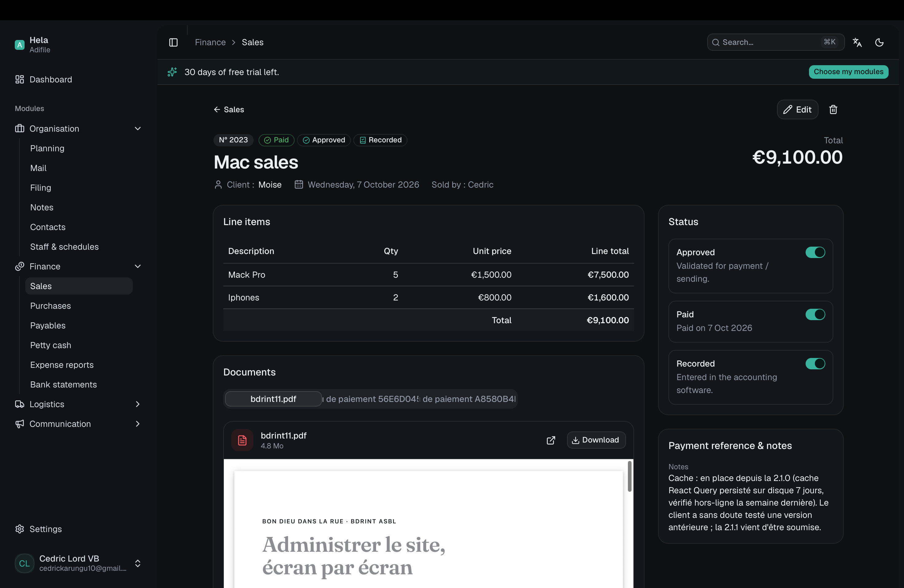Click the sparkle icon in trial banner
This screenshot has width=904, height=588.
click(x=172, y=72)
